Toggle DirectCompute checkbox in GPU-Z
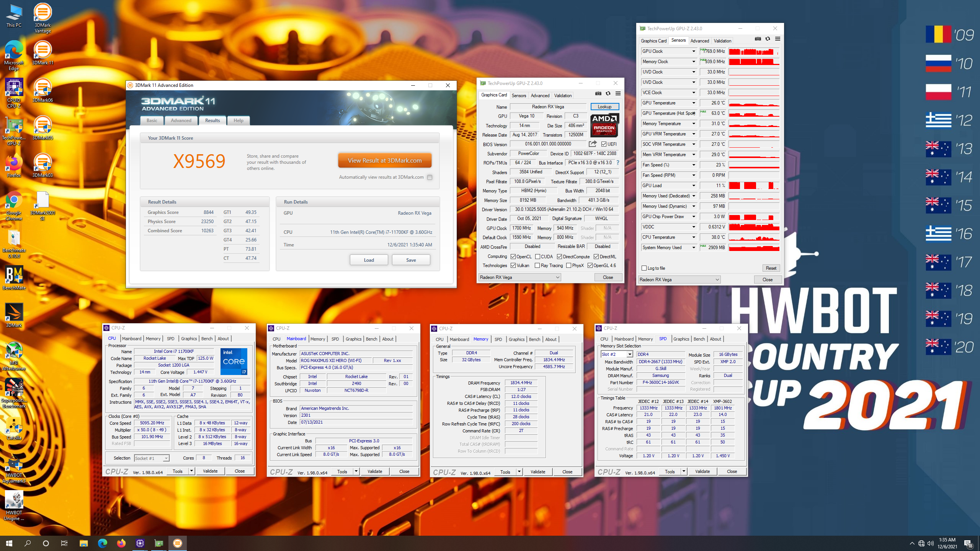The height and width of the screenshot is (551, 980). pyautogui.click(x=559, y=257)
